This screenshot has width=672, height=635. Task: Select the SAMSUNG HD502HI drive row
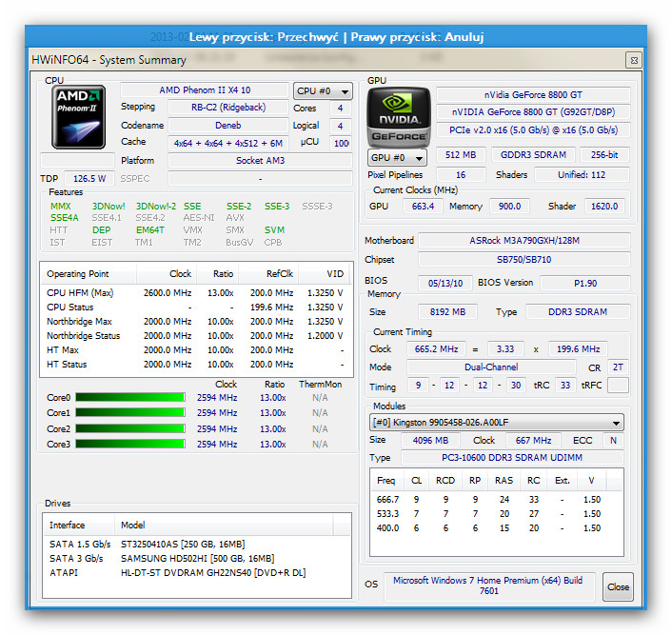point(196,558)
